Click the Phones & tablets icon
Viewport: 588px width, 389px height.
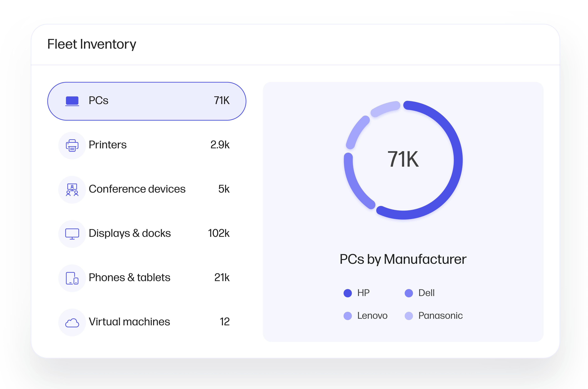(x=72, y=278)
